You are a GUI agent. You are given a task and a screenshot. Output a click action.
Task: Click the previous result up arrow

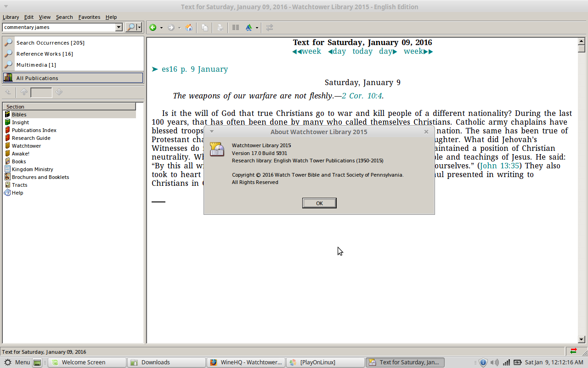[x=24, y=92]
